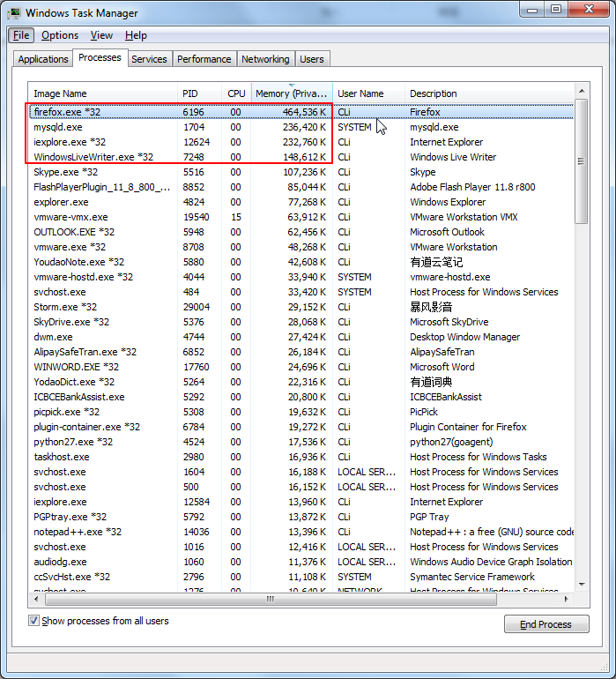Select svchost.exe with PID 1604

point(301,472)
